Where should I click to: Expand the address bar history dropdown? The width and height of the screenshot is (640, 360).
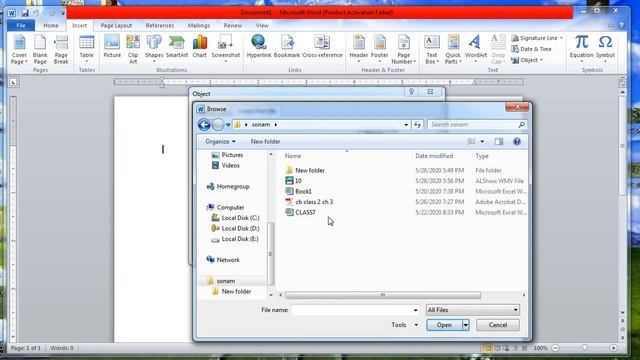point(406,125)
